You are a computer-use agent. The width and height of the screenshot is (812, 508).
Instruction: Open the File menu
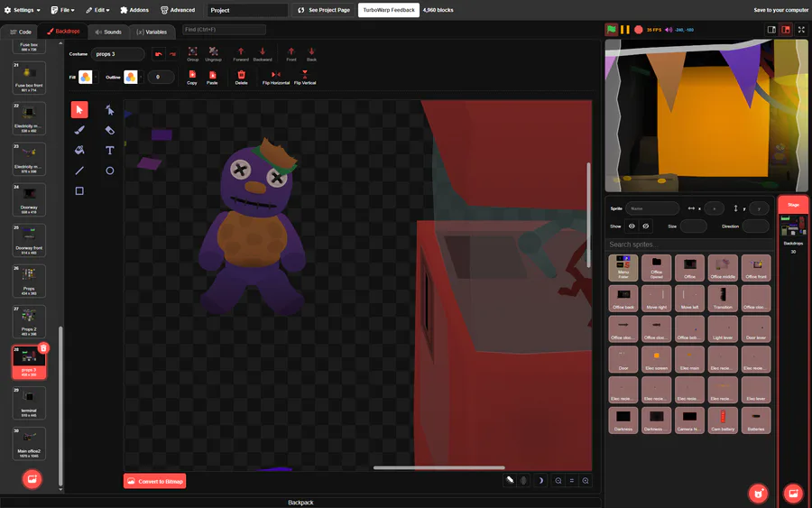pos(62,10)
